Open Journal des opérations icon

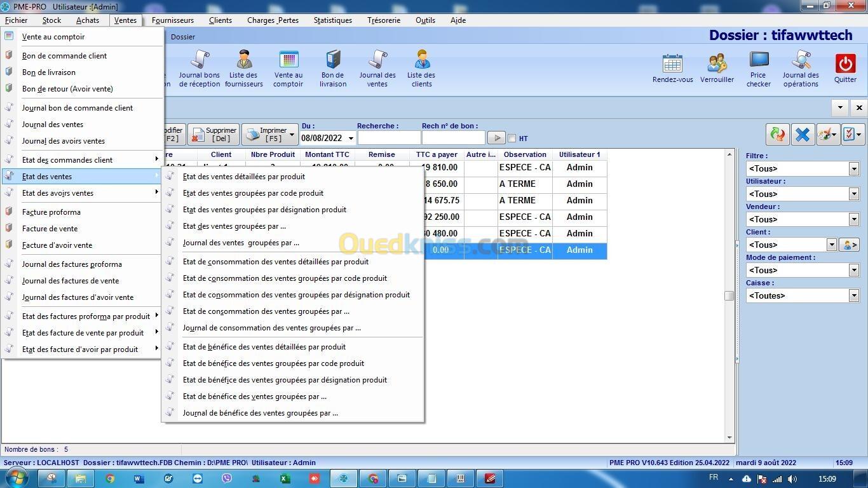[801, 62]
